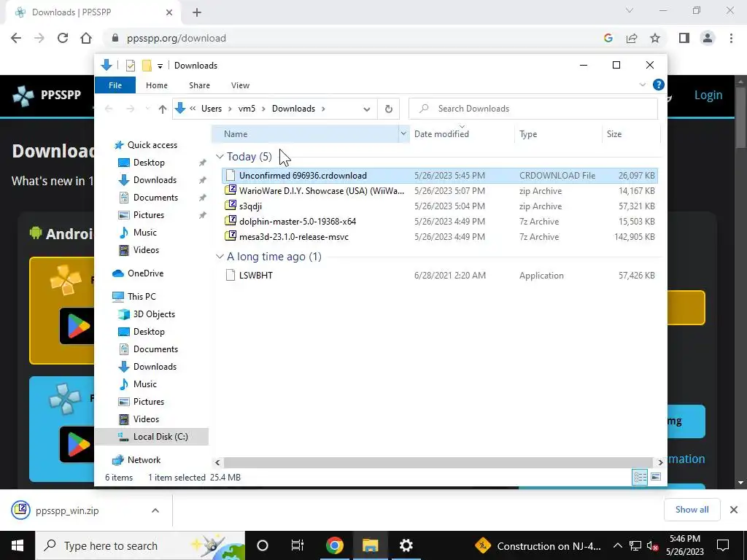This screenshot has height=560, width=747.
Task: Bookmark this page with star icon
Action: point(655,38)
